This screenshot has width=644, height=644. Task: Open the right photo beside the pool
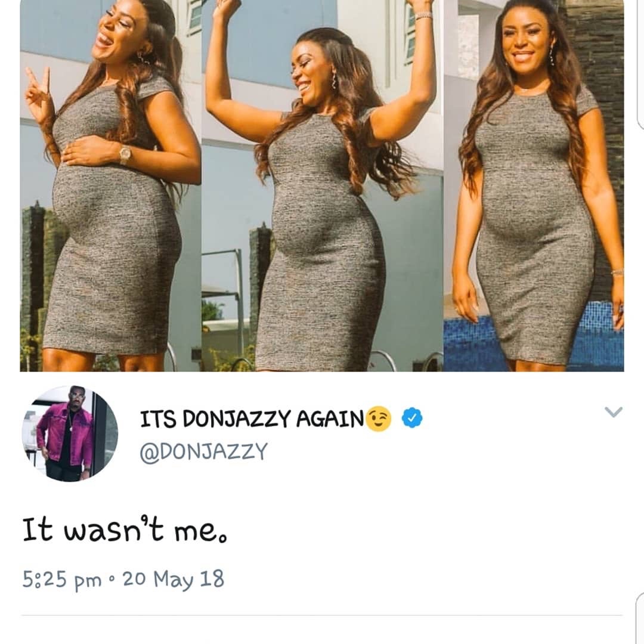(x=534, y=185)
